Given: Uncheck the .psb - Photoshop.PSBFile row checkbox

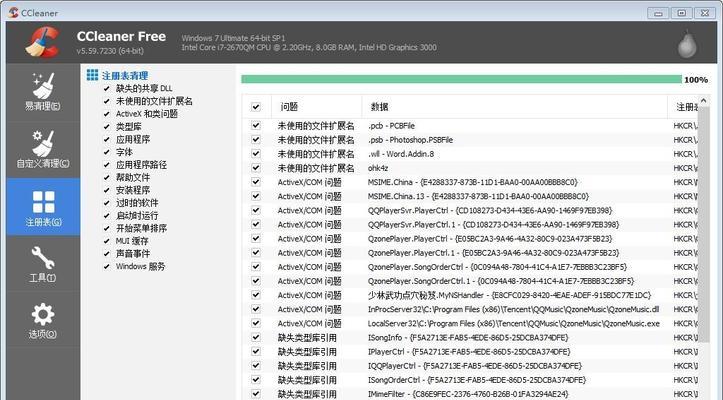Looking at the screenshot, I should pyautogui.click(x=256, y=139).
